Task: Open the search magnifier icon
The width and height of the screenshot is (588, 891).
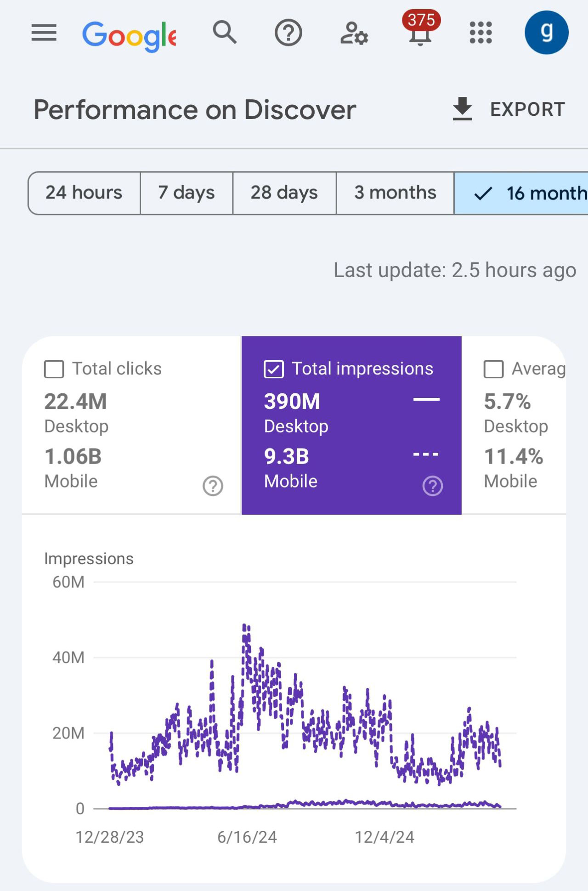Action: (225, 32)
